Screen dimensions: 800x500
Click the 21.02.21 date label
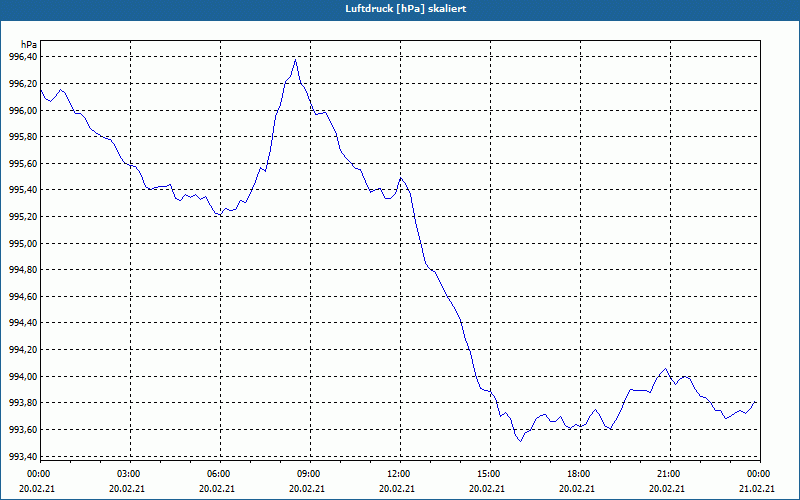pyautogui.click(x=757, y=488)
